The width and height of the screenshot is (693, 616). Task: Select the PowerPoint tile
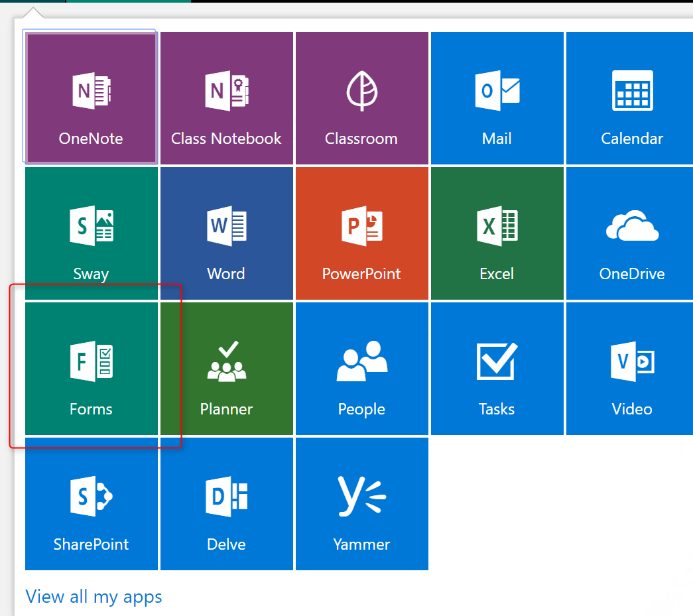(x=362, y=233)
